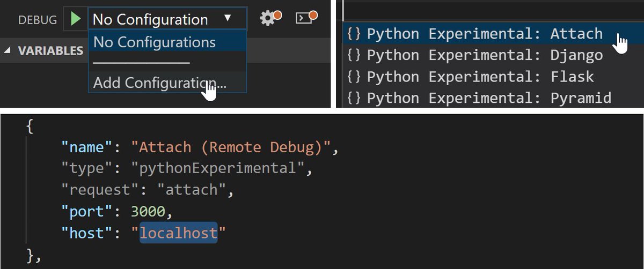Click the braces icon beside Django
The width and height of the screenshot is (644, 269).
(x=354, y=55)
